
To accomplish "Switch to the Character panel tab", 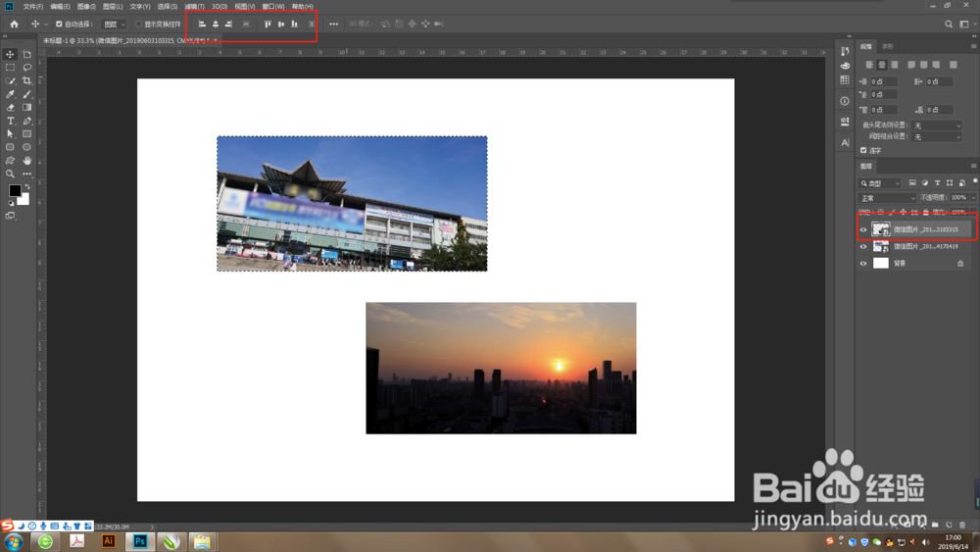I will pos(888,47).
